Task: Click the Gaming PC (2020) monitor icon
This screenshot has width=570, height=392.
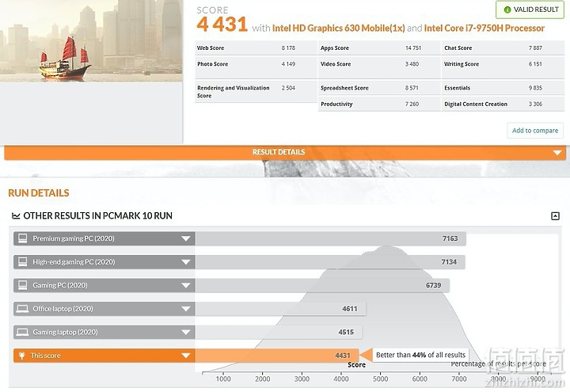Action: pyautogui.click(x=22, y=285)
